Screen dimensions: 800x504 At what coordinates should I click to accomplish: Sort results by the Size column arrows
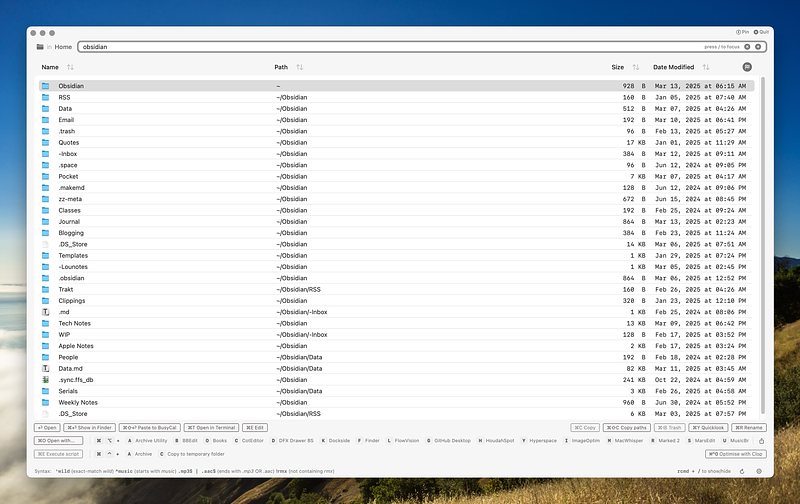pyautogui.click(x=636, y=67)
